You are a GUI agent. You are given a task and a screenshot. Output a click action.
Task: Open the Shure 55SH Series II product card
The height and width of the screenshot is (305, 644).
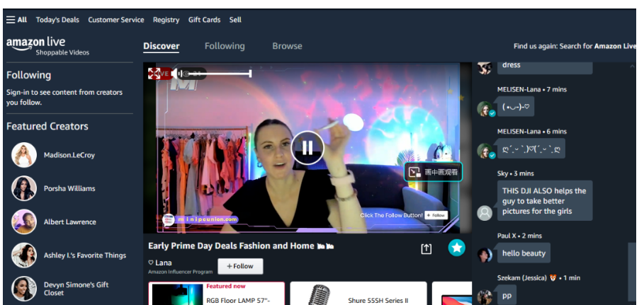pos(358,294)
